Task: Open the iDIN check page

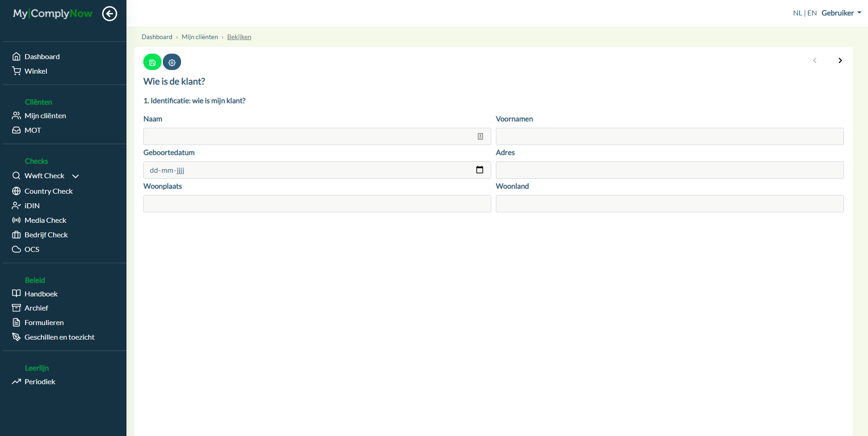Action: coord(32,205)
